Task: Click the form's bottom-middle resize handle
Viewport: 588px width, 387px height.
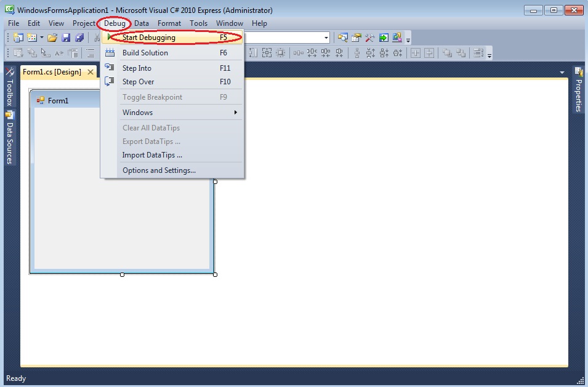Action: point(123,274)
